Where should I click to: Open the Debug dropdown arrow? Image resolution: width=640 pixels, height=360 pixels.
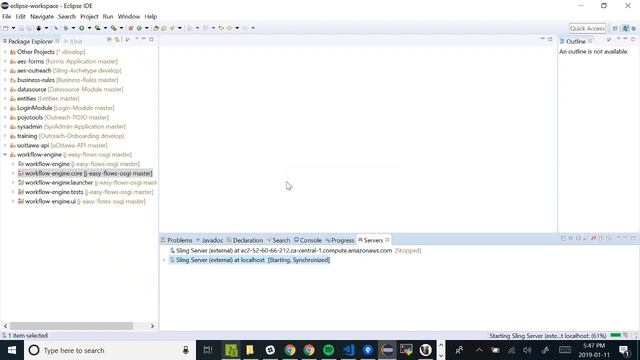pyautogui.click(x=73, y=28)
